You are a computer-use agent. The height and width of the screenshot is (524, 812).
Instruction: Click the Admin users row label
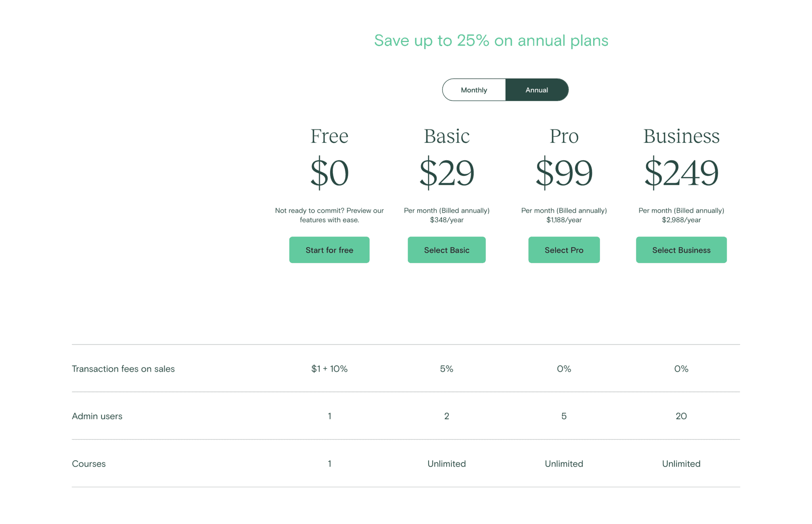point(97,416)
